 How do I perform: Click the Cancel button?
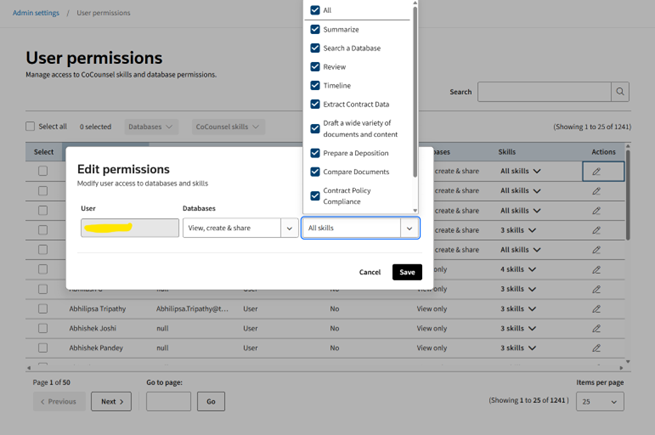click(370, 272)
